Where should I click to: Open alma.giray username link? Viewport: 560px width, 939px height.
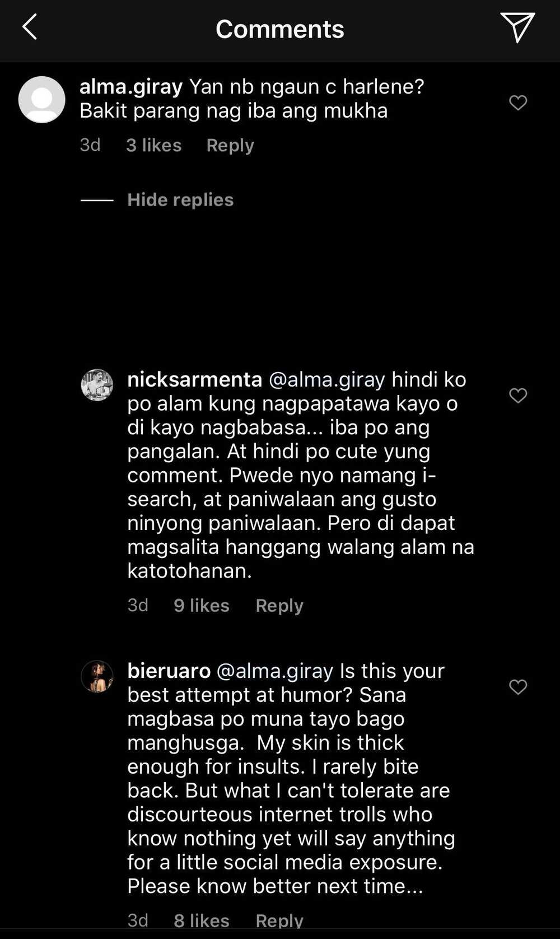pos(131,87)
